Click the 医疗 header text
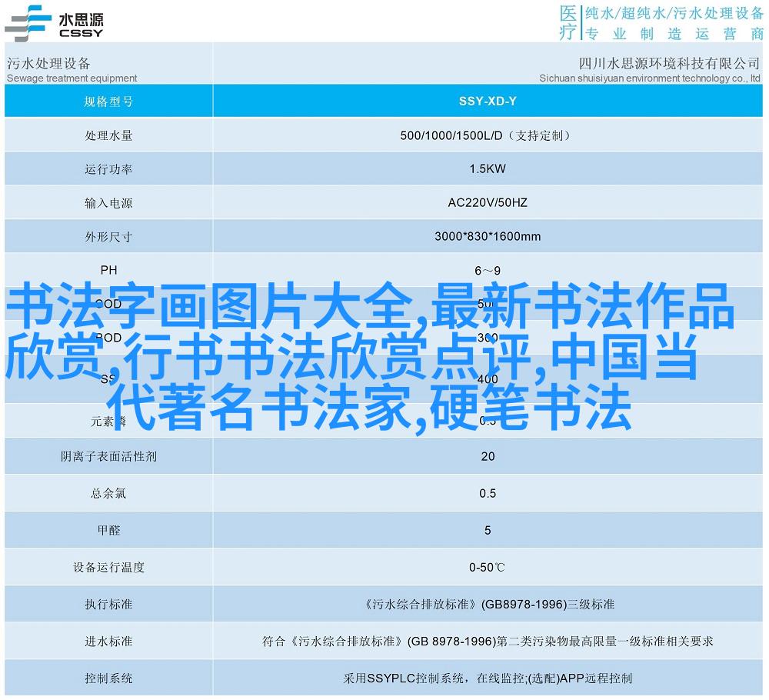The height and width of the screenshot is (700, 769). (568, 22)
